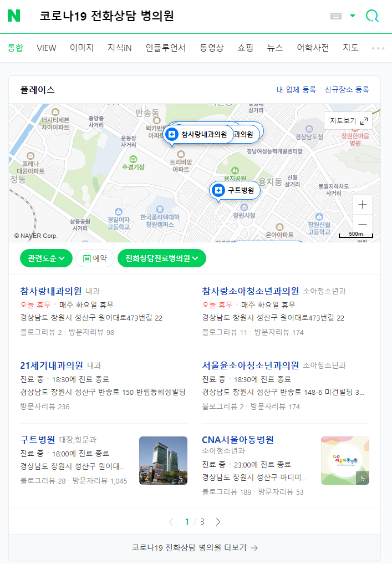Click the 지도보기 expand map button

point(349,121)
